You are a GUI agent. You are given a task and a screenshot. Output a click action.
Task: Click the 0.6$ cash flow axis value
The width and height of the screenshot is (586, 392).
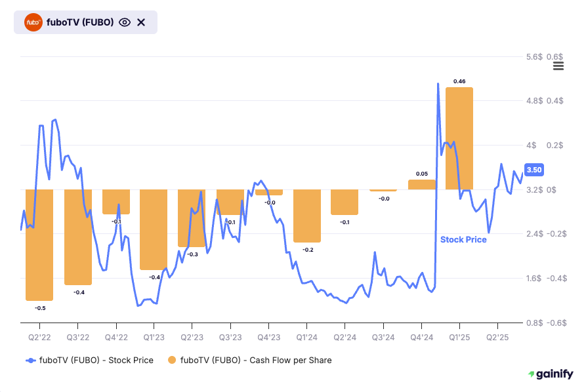[x=555, y=57]
